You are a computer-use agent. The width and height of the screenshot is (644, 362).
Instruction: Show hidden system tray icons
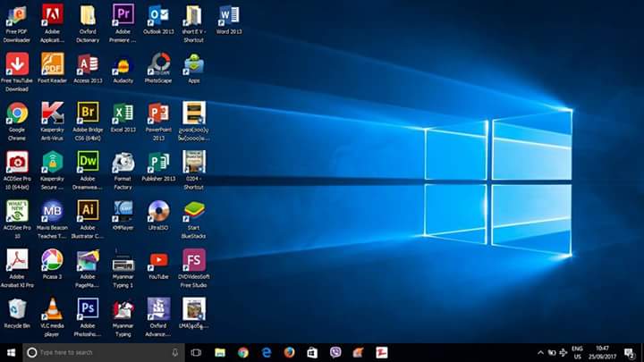[540, 352]
